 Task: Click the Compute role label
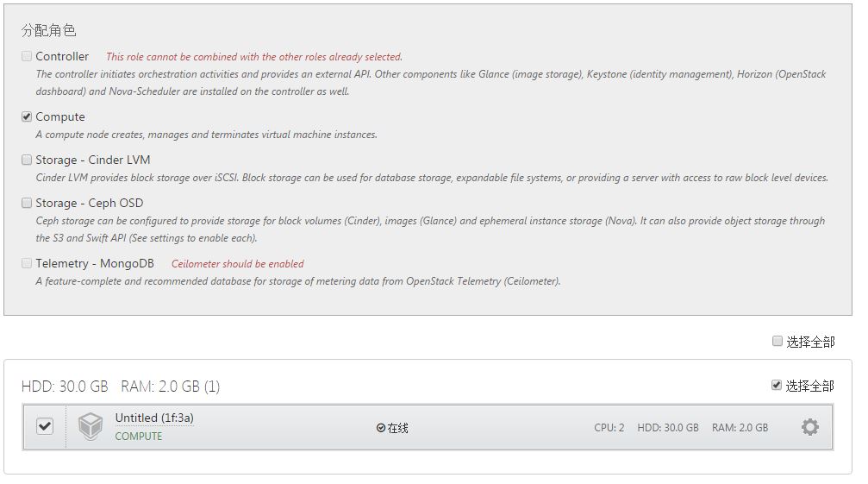[60, 116]
